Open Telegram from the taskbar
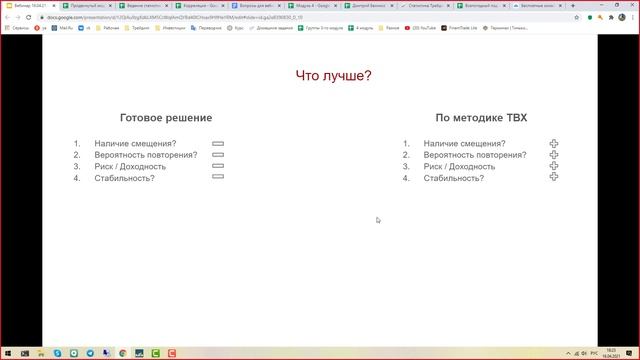This screenshot has width=640, height=360. pyautogui.click(x=90, y=353)
